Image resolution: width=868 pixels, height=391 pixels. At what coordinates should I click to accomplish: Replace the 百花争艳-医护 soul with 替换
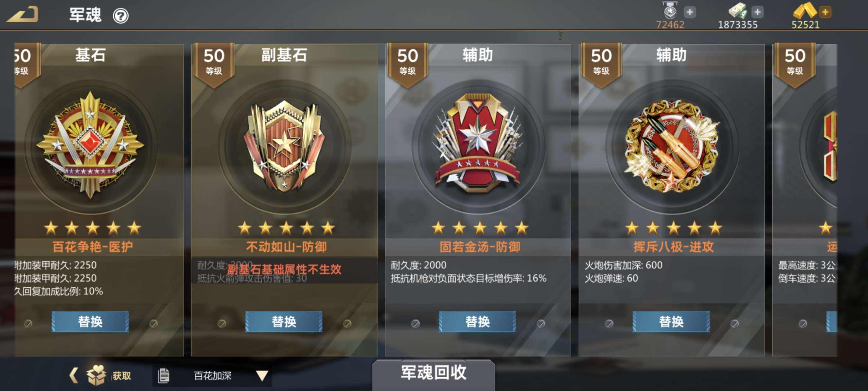[90, 321]
